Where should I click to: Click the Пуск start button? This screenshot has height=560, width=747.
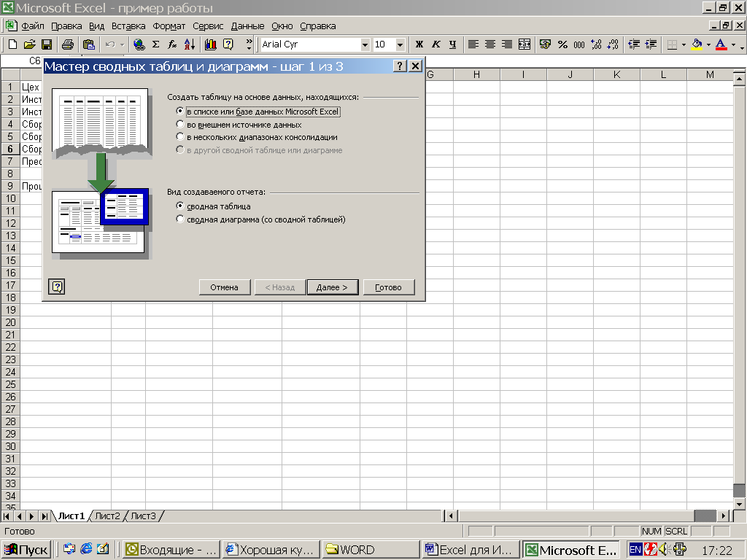(x=27, y=550)
